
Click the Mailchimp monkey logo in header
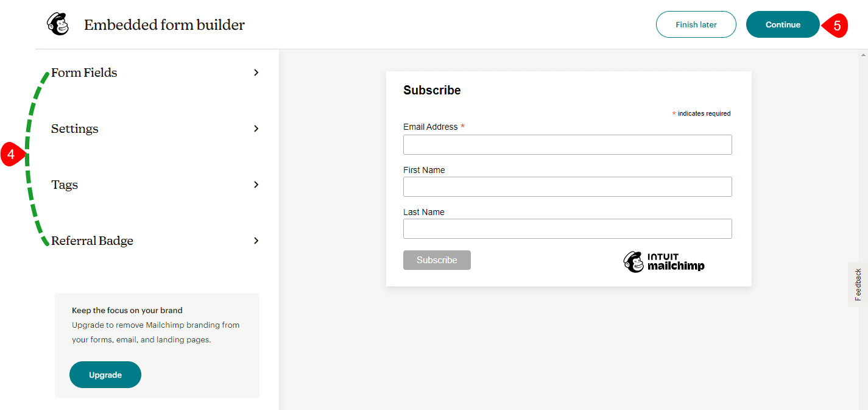pos(57,24)
